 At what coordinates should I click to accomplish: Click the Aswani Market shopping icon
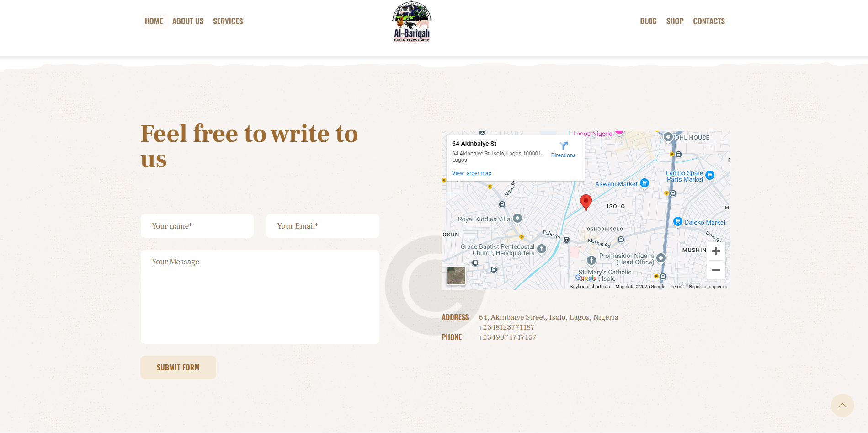(644, 183)
